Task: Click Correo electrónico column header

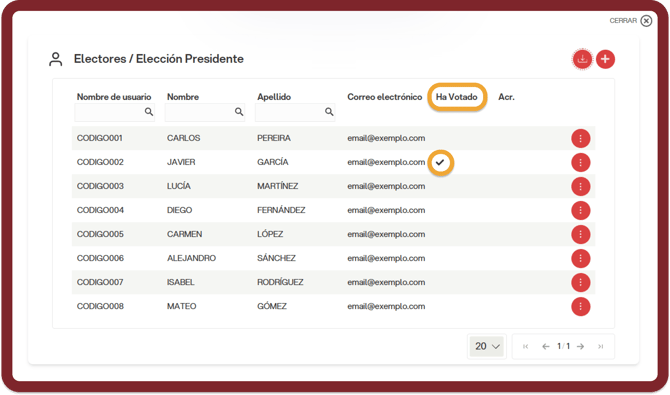Action: [x=385, y=97]
